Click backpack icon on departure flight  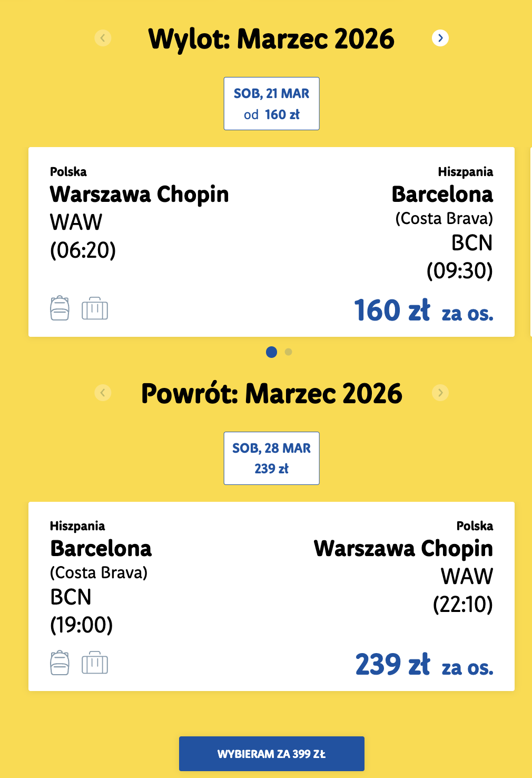[x=60, y=308]
